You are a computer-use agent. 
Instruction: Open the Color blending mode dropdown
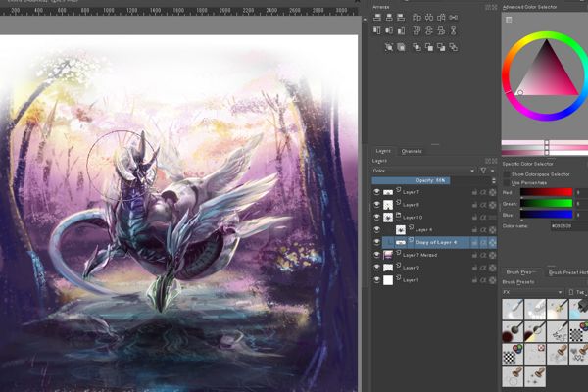click(x=423, y=171)
